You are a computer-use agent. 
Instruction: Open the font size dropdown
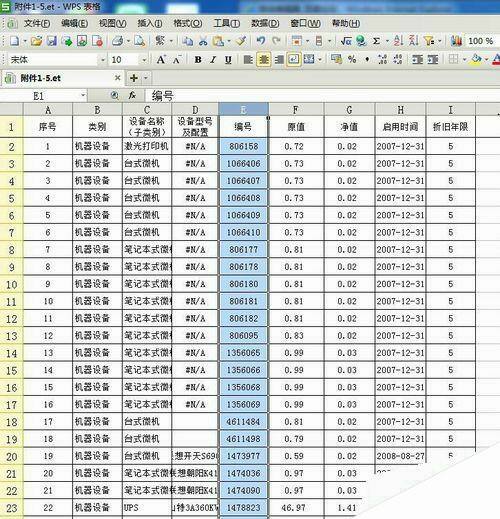coord(144,60)
